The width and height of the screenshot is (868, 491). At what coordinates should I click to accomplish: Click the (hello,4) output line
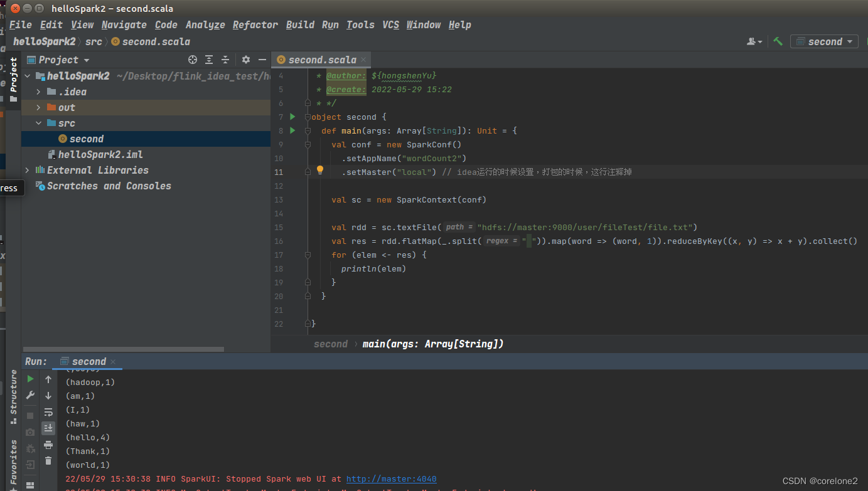pos(87,438)
